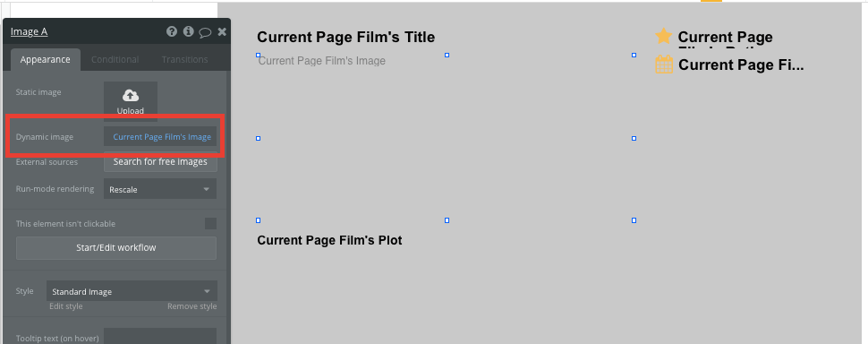This screenshot has height=344, width=868.
Task: Expand the Standard Image style dropdown
Action: tap(132, 291)
